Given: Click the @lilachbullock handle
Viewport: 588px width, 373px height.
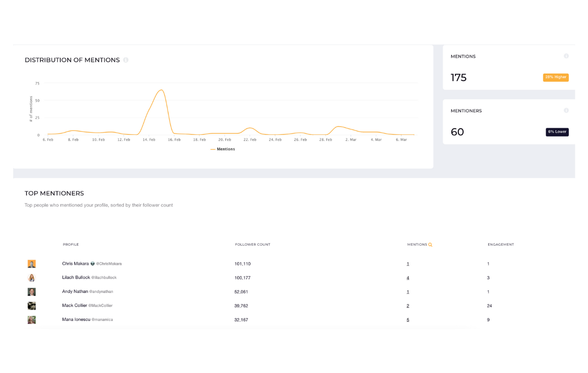Looking at the screenshot, I should click(104, 278).
